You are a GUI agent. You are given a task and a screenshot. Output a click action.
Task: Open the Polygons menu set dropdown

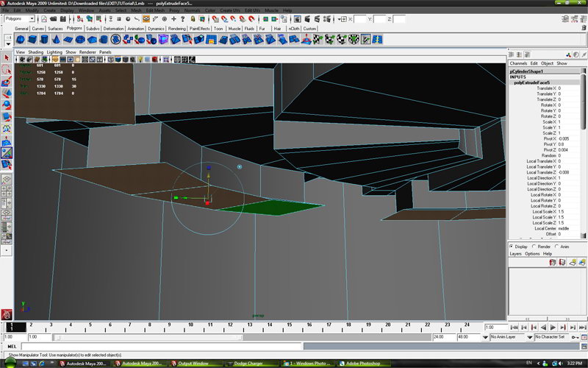point(18,18)
